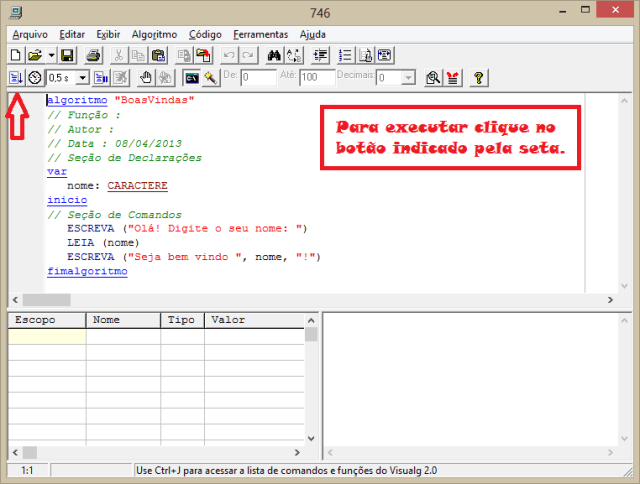Open the Decimais dropdown
Viewport: 640px width, 484px height.
click(x=408, y=77)
